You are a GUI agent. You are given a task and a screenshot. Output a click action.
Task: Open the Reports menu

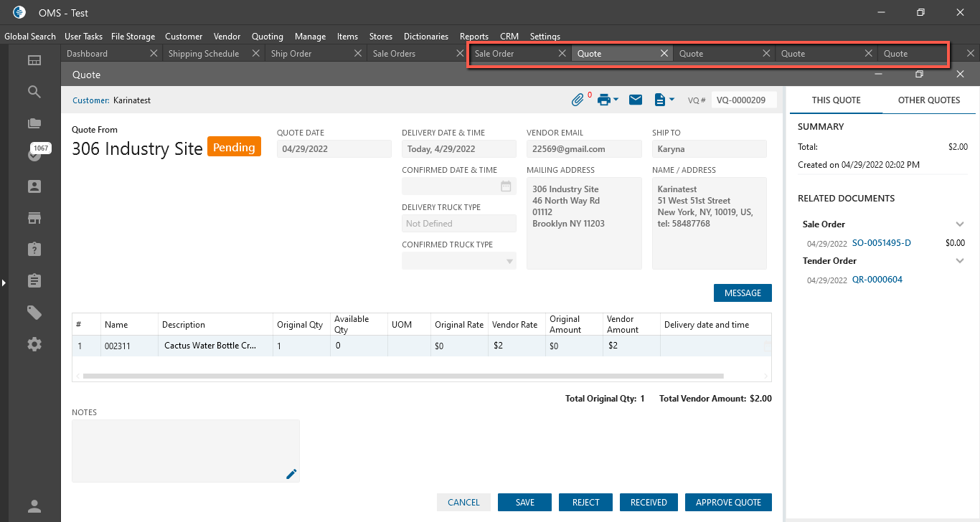point(474,36)
